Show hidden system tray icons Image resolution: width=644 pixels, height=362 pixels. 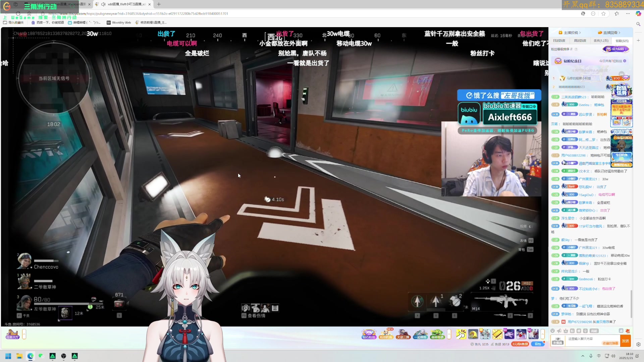583,356
